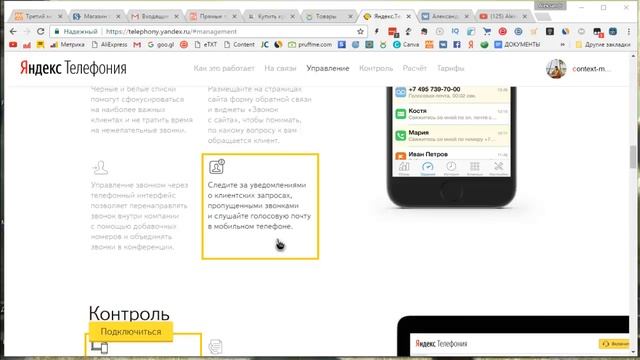
Task: Open the YouTube bookmark icon
Action: tap(13, 44)
